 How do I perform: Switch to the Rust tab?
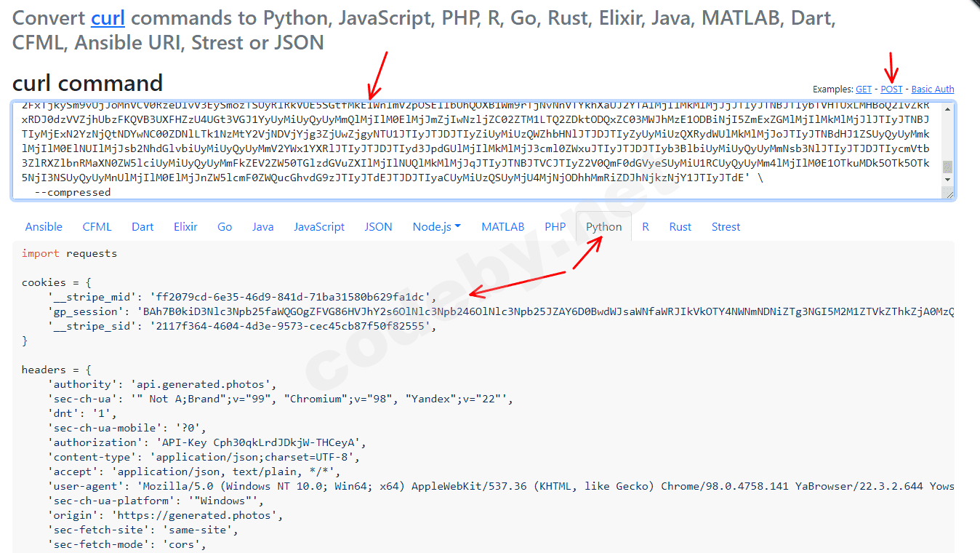[680, 227]
